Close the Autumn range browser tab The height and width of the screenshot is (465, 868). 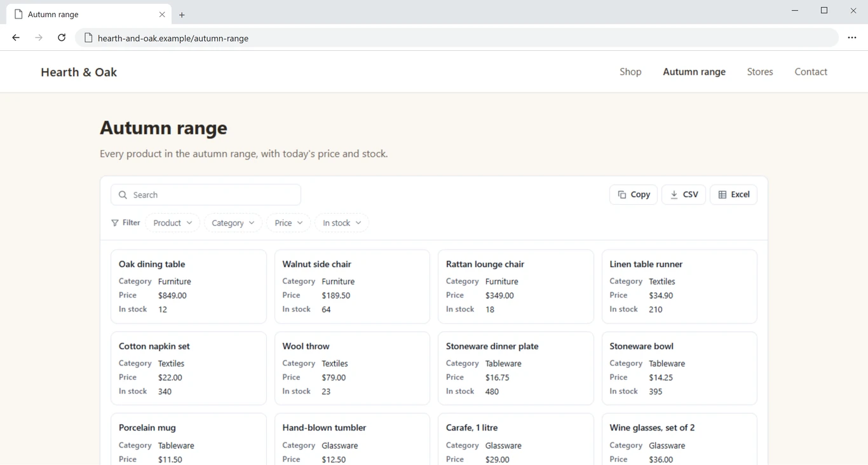coord(162,14)
